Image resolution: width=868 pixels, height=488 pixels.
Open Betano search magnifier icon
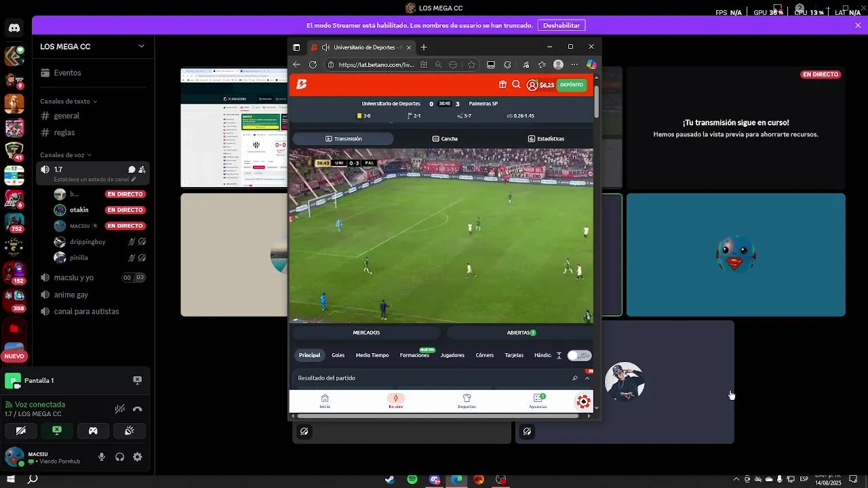(516, 85)
